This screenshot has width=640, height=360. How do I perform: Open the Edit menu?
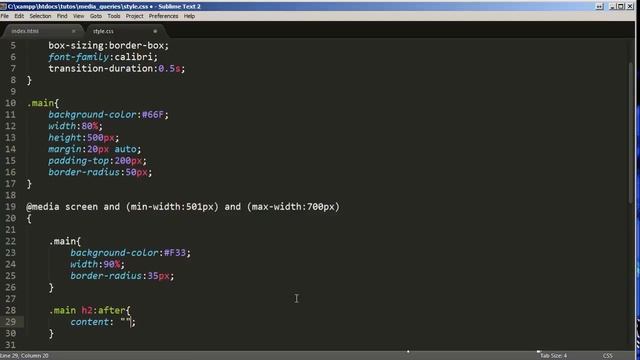pos(19,16)
